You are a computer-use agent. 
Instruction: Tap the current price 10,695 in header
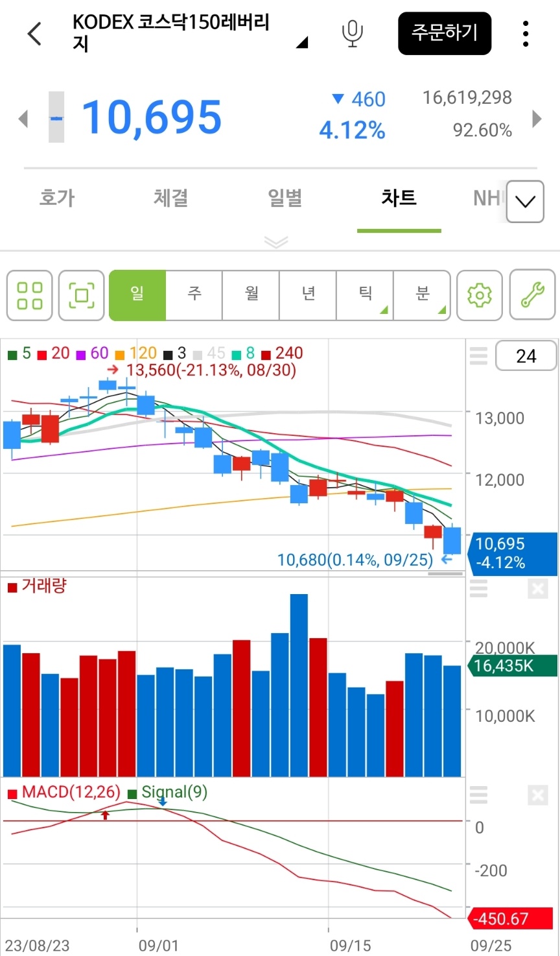(152, 118)
